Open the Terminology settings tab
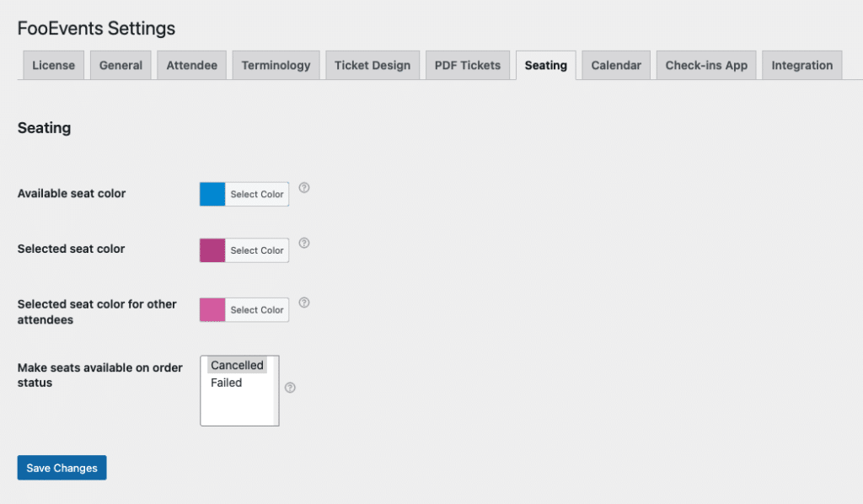The height and width of the screenshot is (504, 863). point(276,64)
